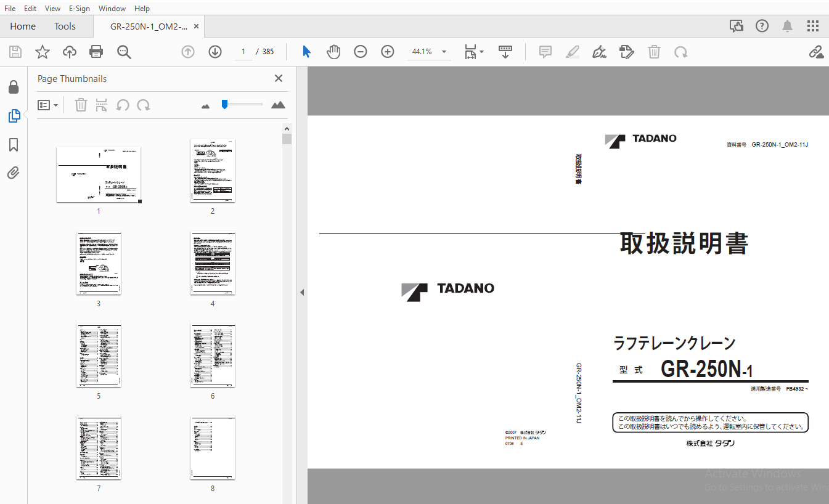Open the File menu

pyautogui.click(x=10, y=8)
